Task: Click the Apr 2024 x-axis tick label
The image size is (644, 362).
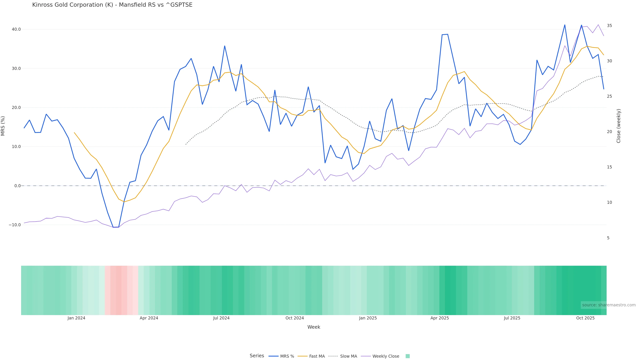Action: [149, 318]
